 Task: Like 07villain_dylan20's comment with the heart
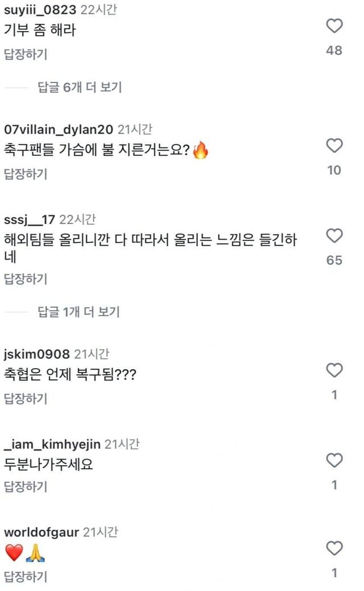[x=334, y=146]
